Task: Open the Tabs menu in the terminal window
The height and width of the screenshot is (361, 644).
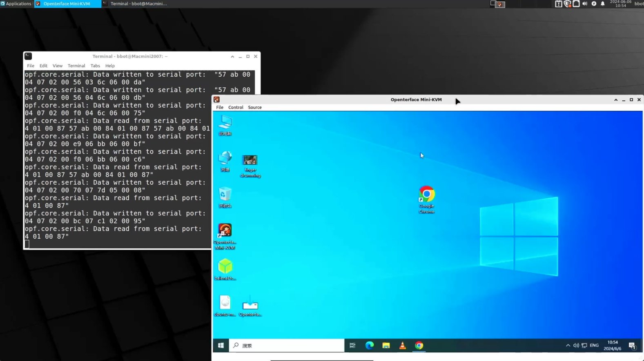Action: (95, 66)
